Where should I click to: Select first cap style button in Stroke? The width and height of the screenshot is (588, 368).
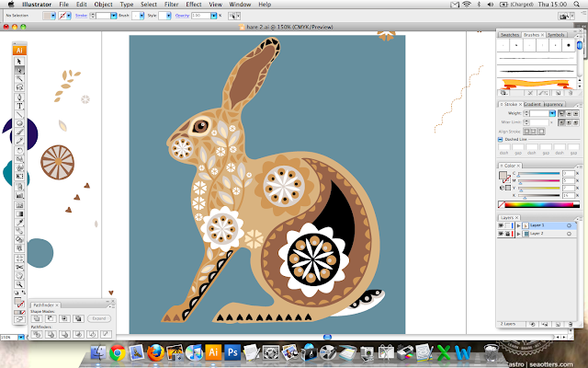point(561,113)
